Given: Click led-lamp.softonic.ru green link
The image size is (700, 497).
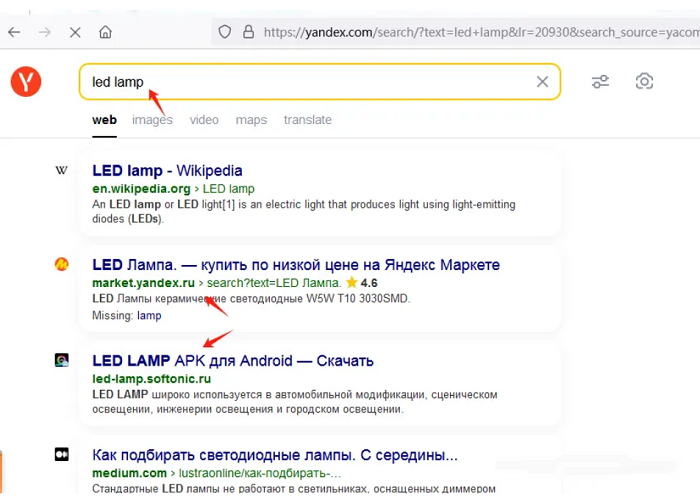Looking at the screenshot, I should pos(151,379).
